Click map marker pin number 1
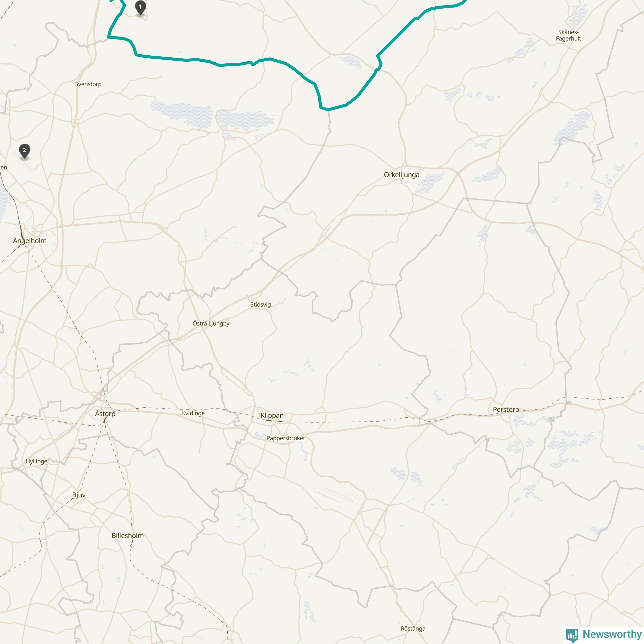Viewport: 644px width, 644px height. click(140, 7)
